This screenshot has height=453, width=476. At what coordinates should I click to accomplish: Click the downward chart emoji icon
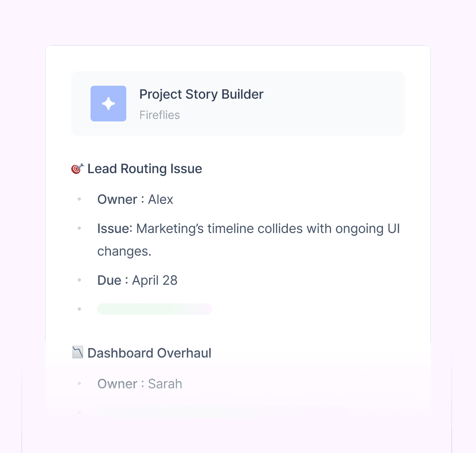77,352
